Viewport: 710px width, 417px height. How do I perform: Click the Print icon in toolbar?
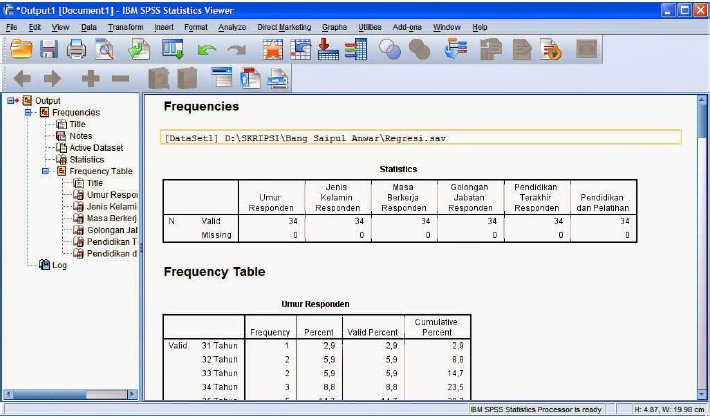76,49
